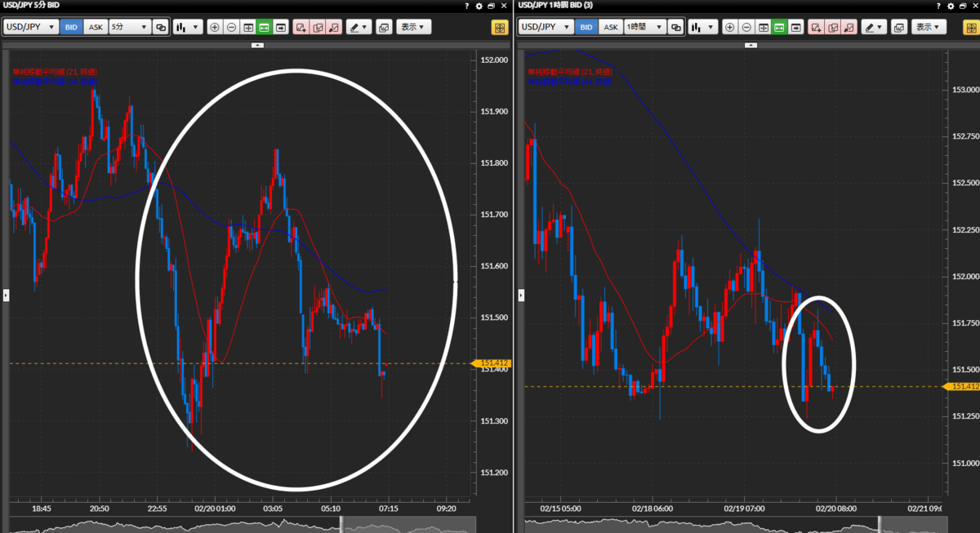Image resolution: width=980 pixels, height=533 pixels.
Task: Click the indicator settings icon in 1時間 chart
Action: [x=898, y=27]
